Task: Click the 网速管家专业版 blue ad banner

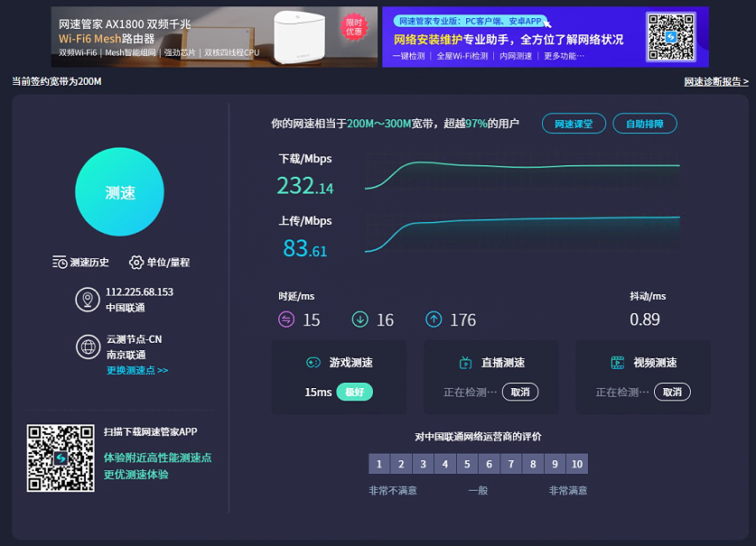Action: [546, 37]
